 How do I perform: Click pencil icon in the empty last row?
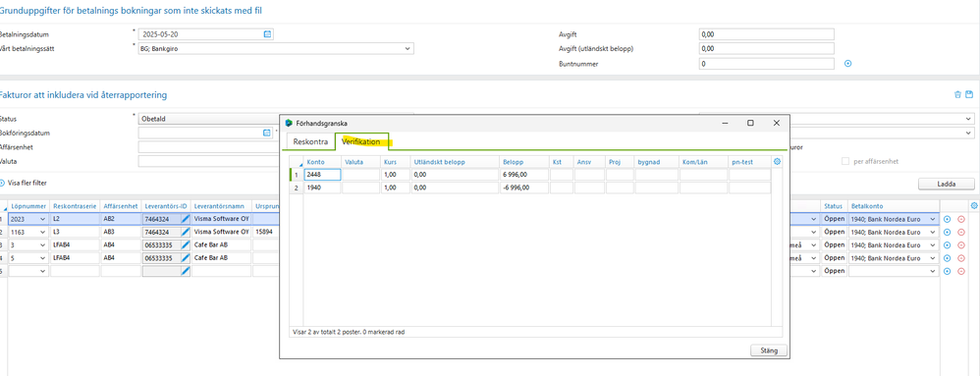[x=185, y=271]
